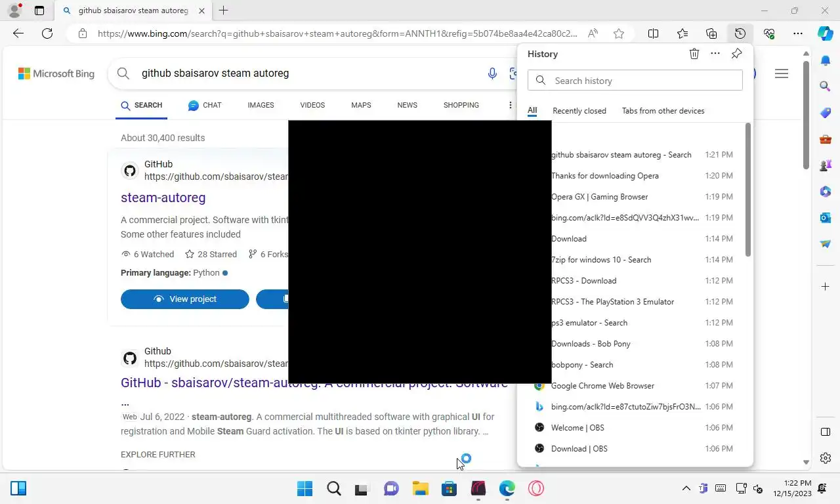Open sidebar Games chess icon

coord(826,165)
